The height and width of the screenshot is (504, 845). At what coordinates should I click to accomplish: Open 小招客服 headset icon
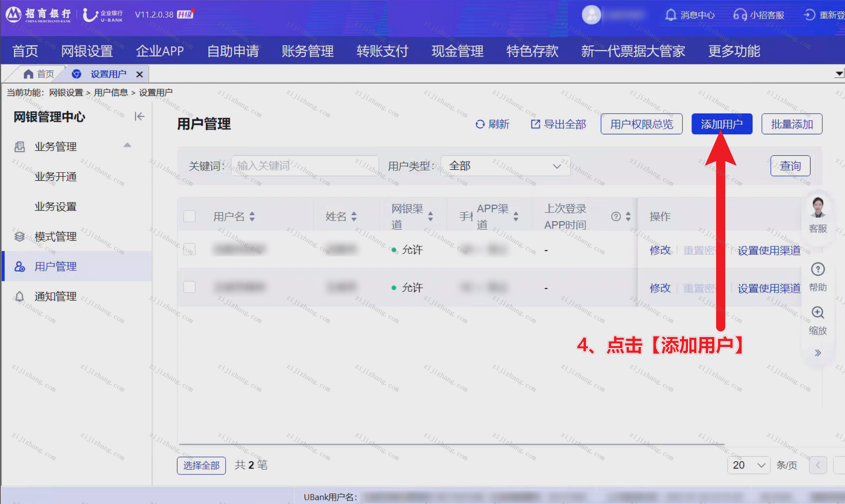click(740, 15)
